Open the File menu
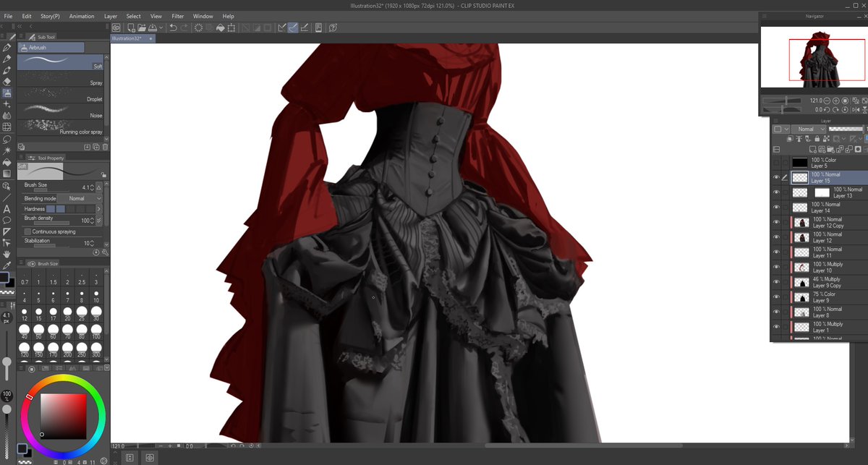The width and height of the screenshot is (868, 465). click(x=8, y=16)
